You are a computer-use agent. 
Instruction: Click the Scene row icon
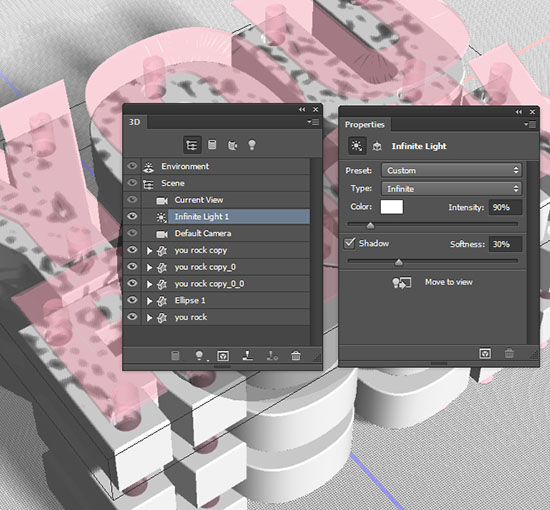click(x=149, y=183)
